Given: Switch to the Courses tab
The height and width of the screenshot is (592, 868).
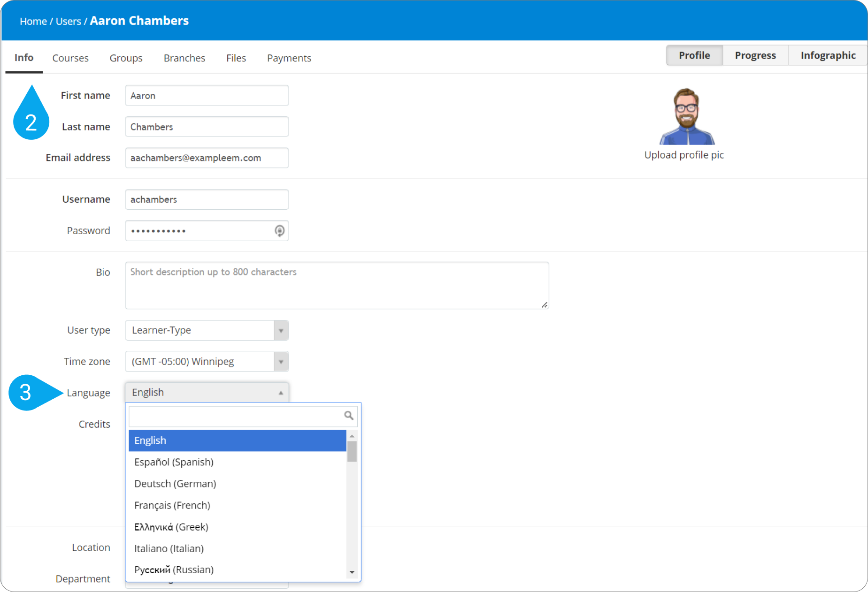Looking at the screenshot, I should [70, 58].
